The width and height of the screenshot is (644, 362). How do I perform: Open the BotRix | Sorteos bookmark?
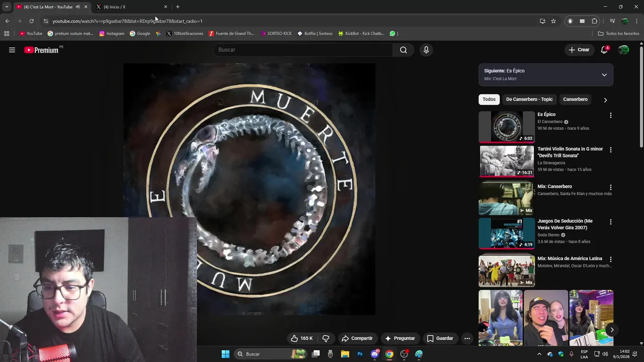(x=315, y=34)
